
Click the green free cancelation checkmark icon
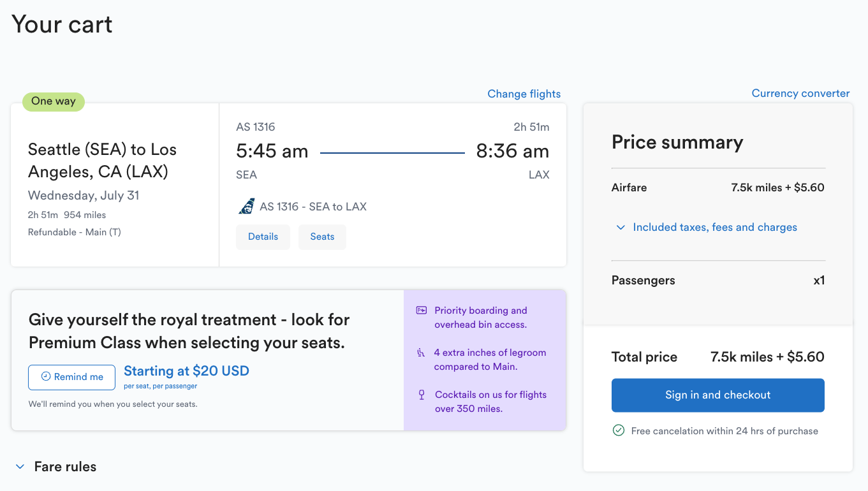click(618, 431)
